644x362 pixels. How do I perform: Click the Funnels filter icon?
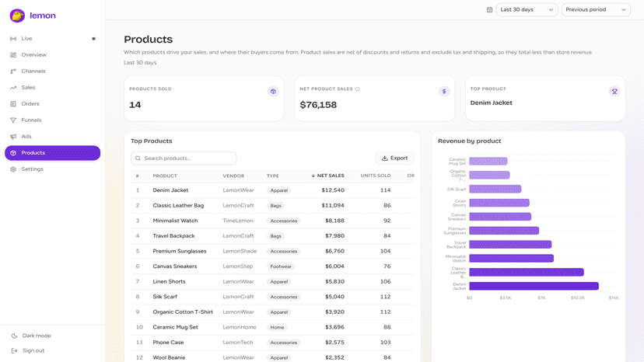coord(13,120)
